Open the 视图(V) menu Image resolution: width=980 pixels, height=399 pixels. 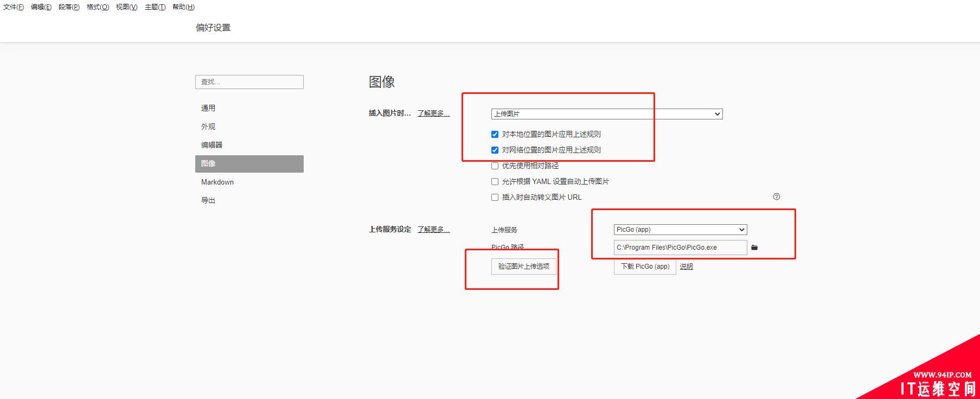tap(126, 7)
